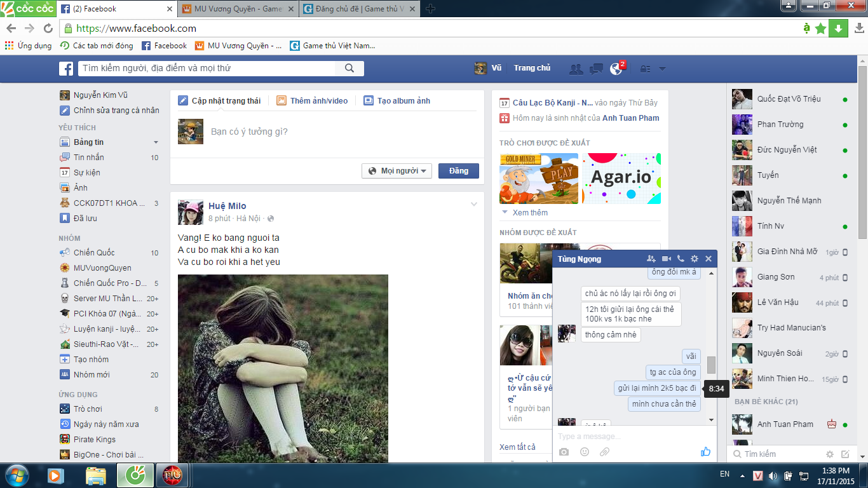Click the search magnifier button

[349, 69]
